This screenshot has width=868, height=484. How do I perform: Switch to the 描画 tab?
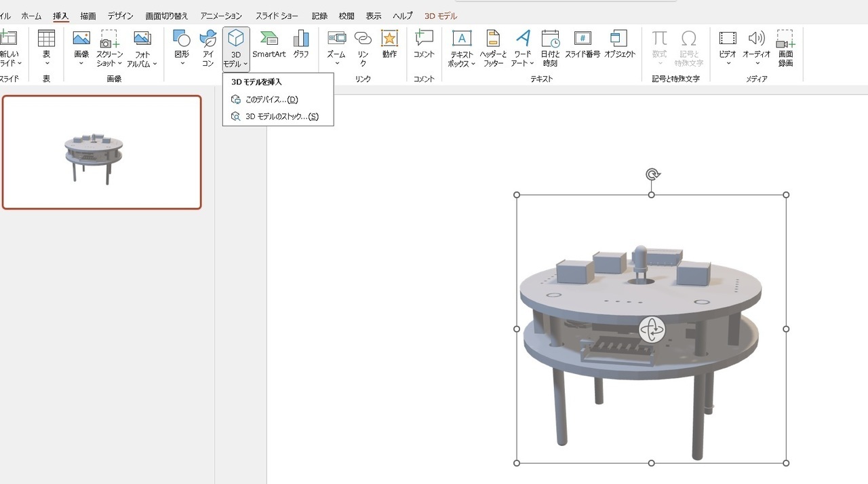tap(88, 16)
